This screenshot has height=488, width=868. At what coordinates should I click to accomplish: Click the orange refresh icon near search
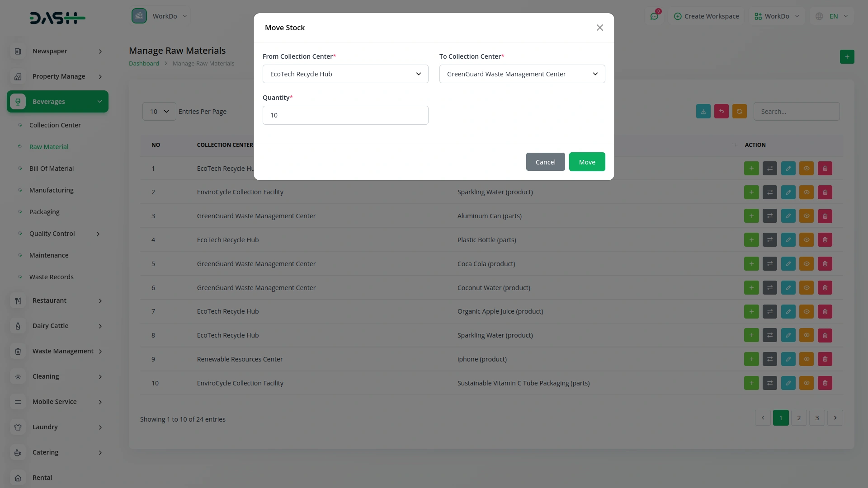pos(739,112)
